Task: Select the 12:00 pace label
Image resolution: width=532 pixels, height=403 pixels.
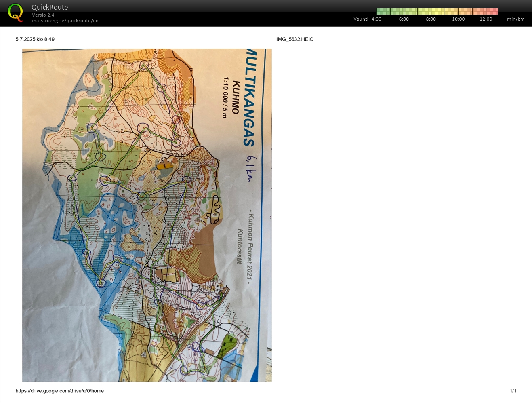Action: (x=486, y=19)
